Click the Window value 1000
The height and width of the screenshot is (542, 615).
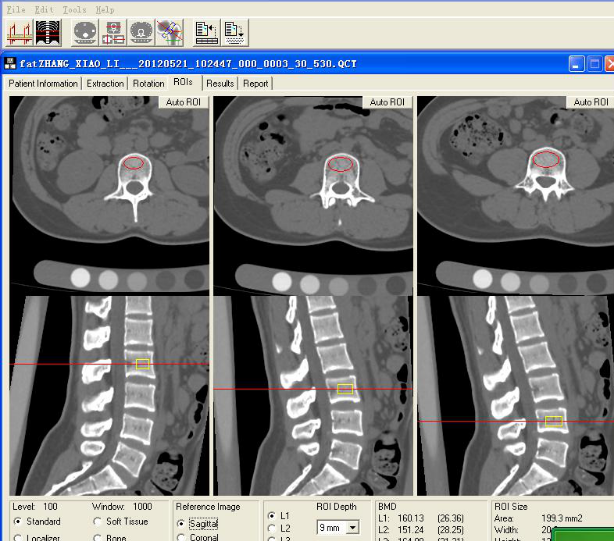[142, 506]
